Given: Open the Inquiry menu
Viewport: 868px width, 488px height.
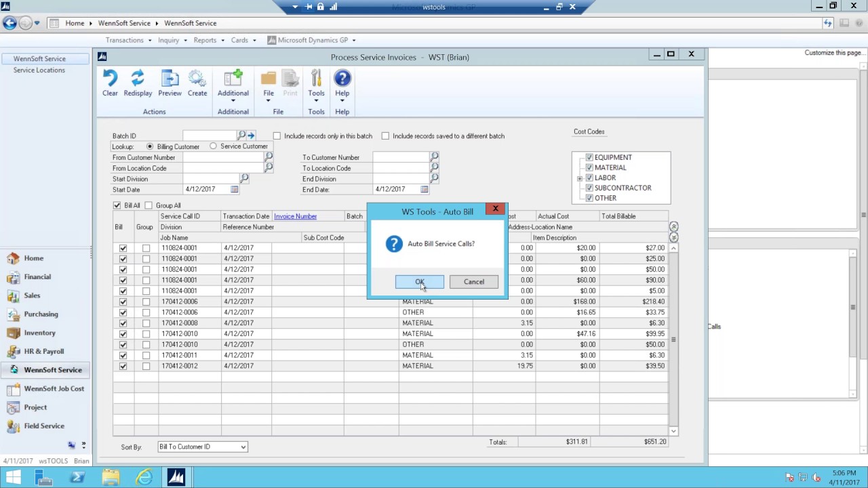Looking at the screenshot, I should (172, 40).
